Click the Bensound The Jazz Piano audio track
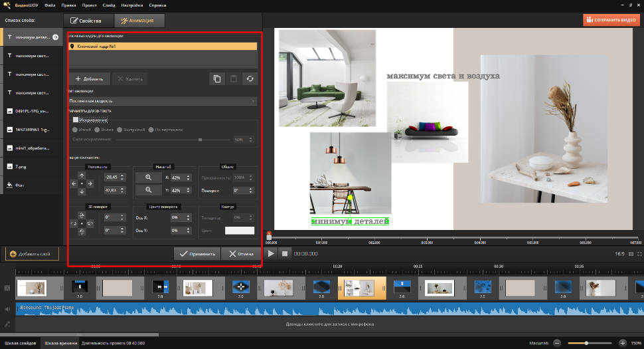644x349 pixels. click(330, 309)
